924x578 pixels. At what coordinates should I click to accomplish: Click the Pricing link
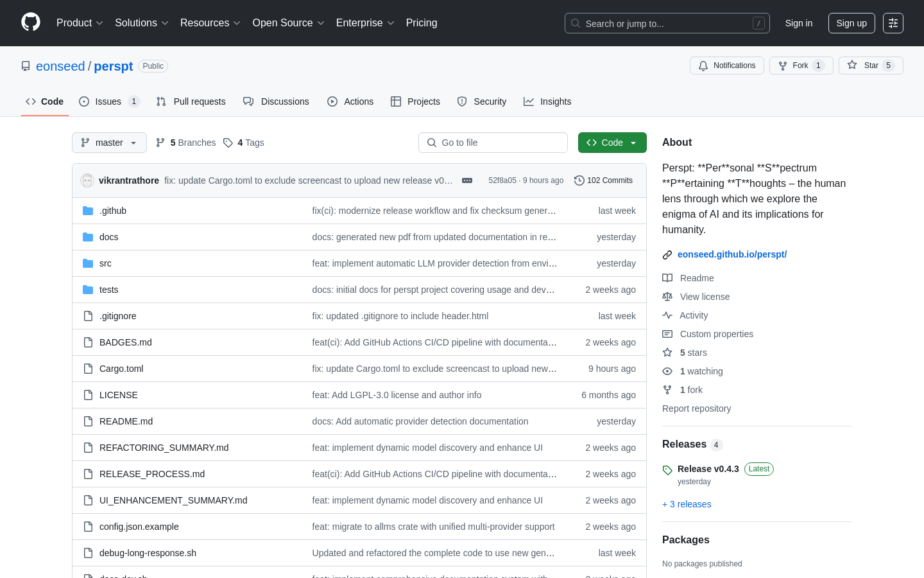(x=422, y=23)
